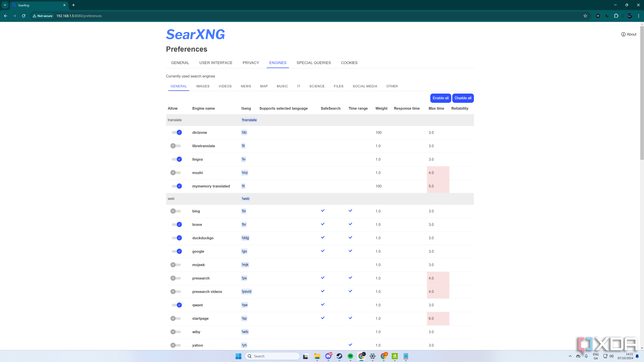The width and height of the screenshot is (644, 362).
Task: Go back with browser back arrow
Action: pyautogui.click(x=6, y=16)
